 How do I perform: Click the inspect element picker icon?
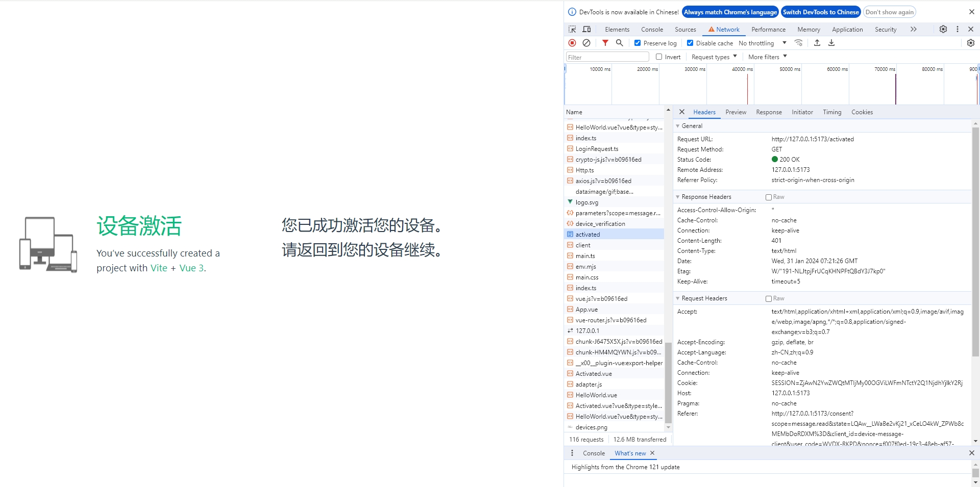pyautogui.click(x=572, y=30)
